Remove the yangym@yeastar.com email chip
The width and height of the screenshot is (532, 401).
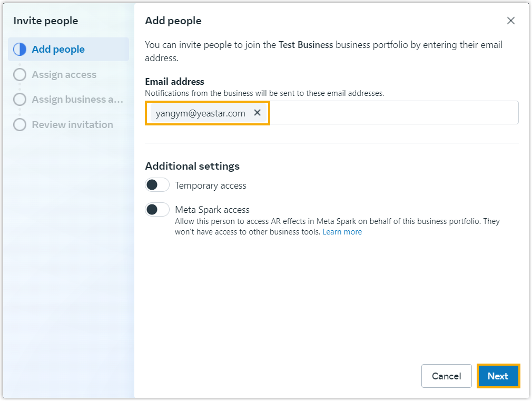(257, 113)
